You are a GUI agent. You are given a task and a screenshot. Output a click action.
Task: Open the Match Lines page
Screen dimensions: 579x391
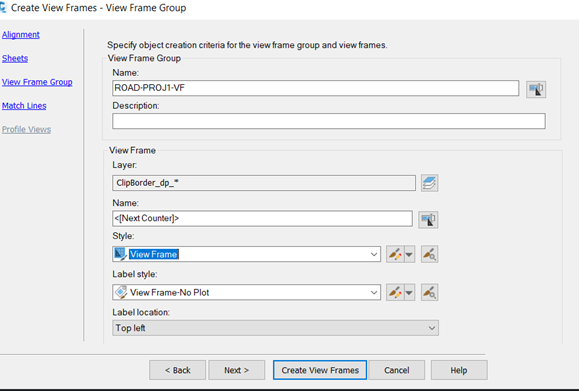coord(24,106)
